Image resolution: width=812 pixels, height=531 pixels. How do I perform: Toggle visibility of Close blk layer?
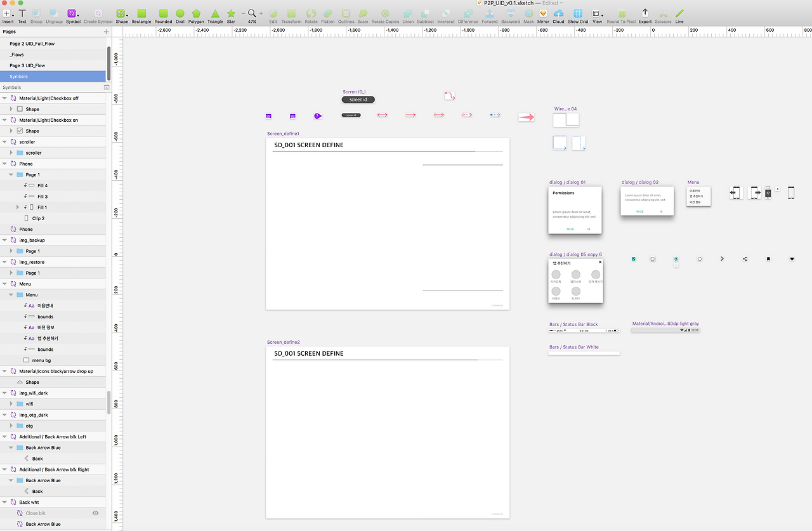(96, 513)
